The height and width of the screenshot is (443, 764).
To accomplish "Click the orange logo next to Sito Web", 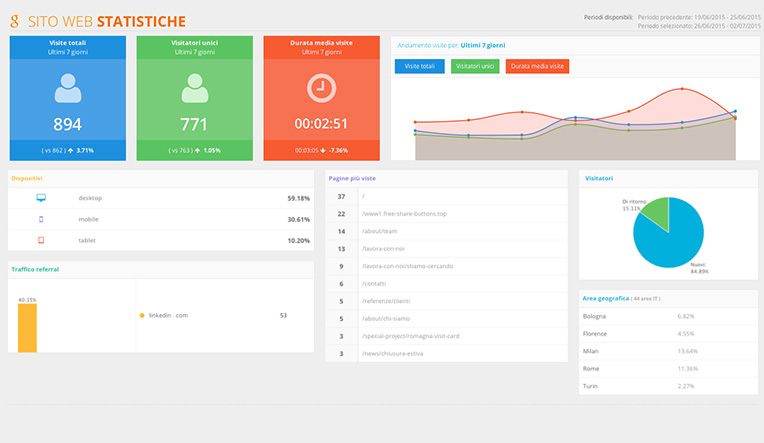I will (x=15, y=21).
